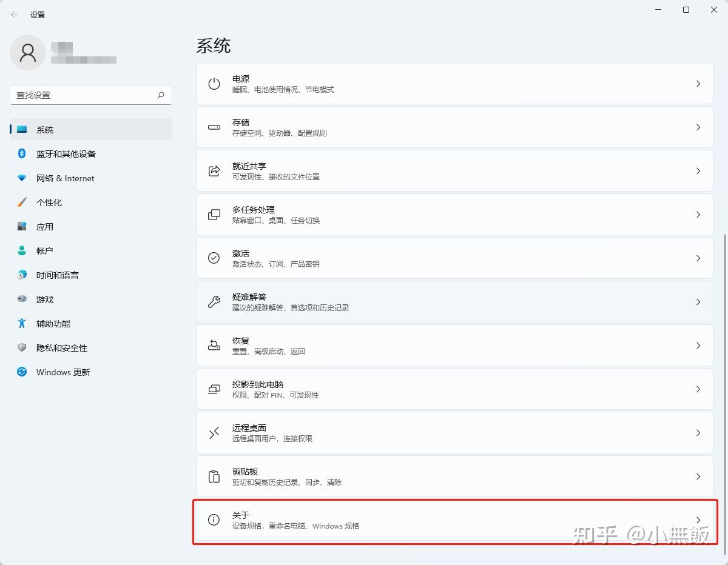Image resolution: width=728 pixels, height=565 pixels.
Task: Expand the 关于 row via its chevron
Action: (x=698, y=520)
